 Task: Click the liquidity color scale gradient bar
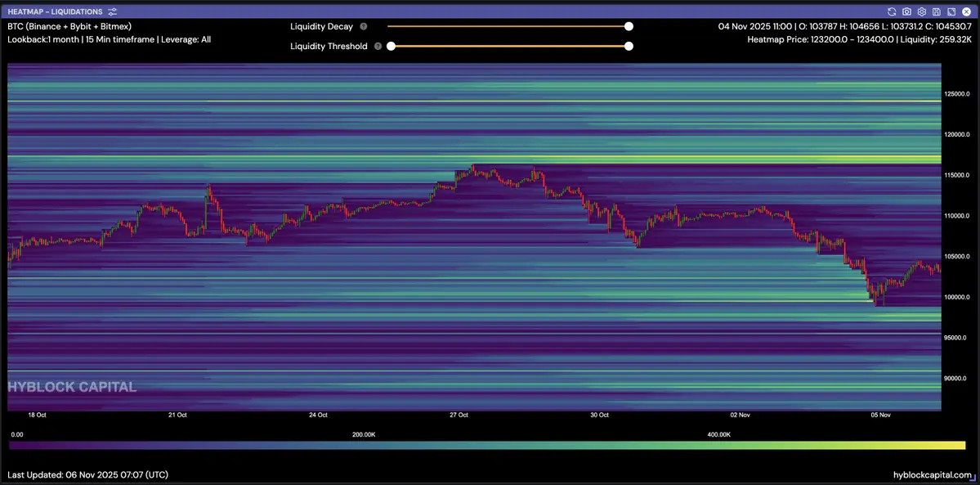(487, 445)
